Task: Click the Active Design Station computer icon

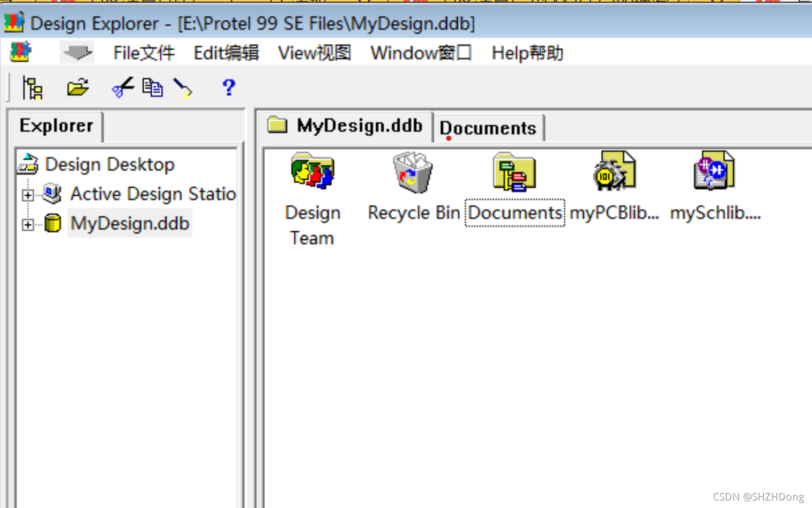Action: (52, 194)
